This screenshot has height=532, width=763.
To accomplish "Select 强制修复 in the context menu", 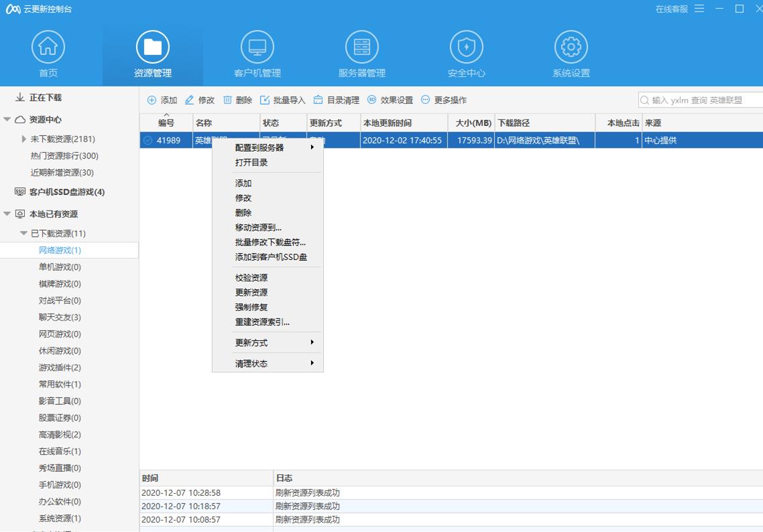I will [250, 306].
